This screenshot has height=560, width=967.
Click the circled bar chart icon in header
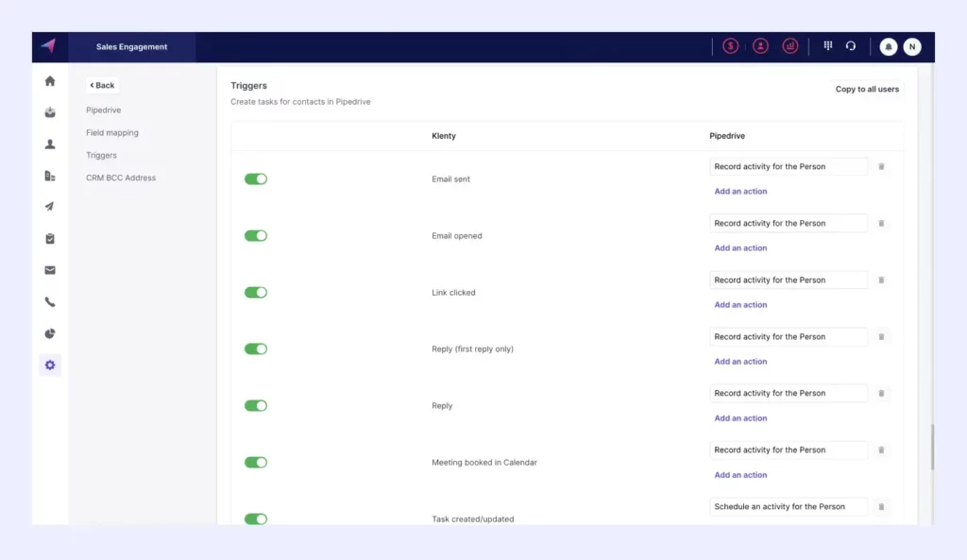pos(790,46)
